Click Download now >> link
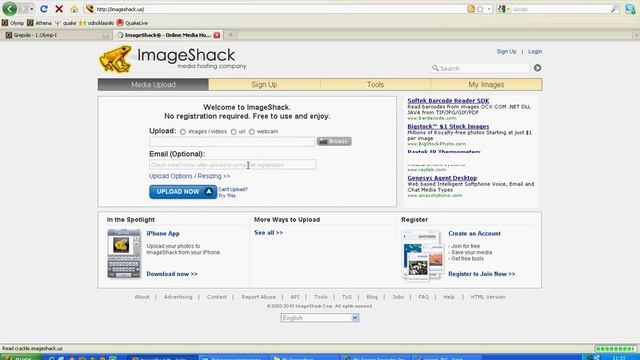 172,274
